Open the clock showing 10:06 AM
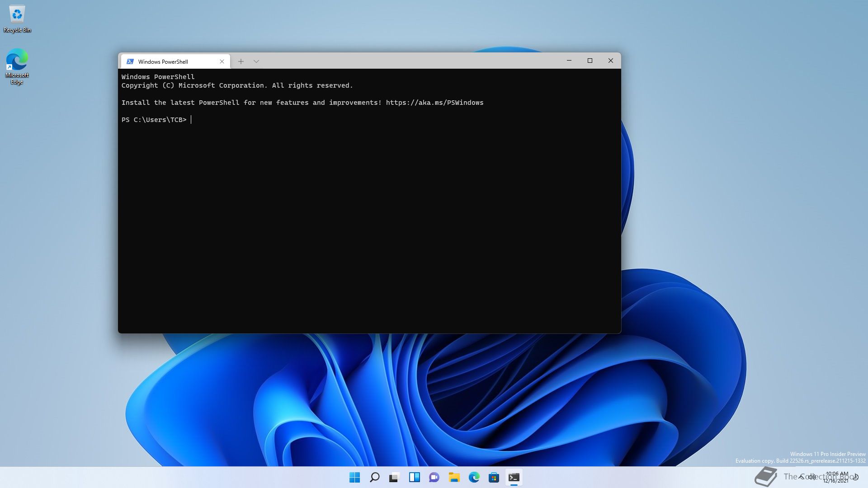 (836, 477)
